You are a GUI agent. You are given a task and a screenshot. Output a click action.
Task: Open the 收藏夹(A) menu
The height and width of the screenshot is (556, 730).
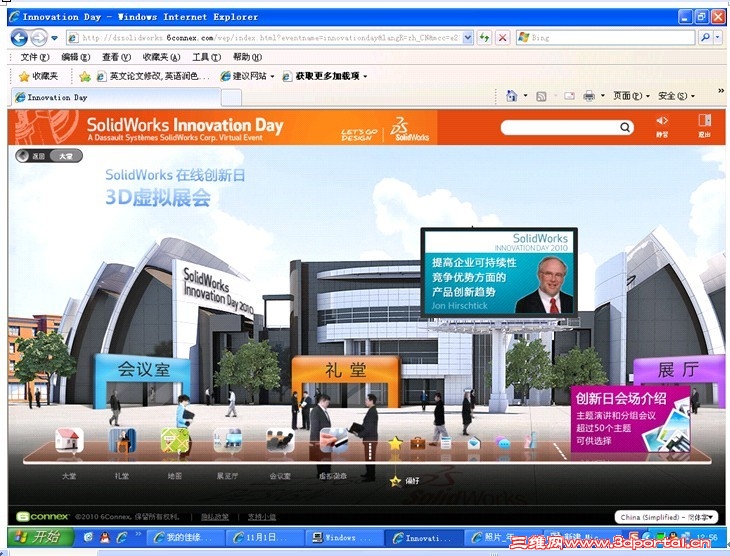pos(161,57)
